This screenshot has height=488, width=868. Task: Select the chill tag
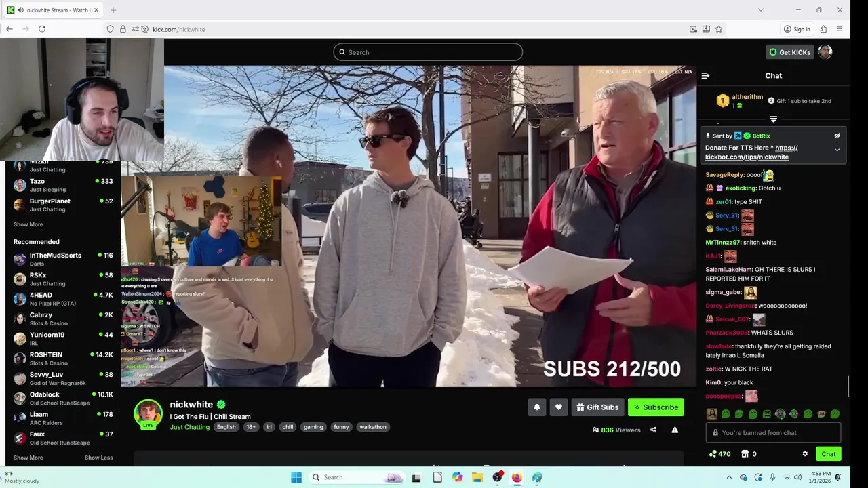(288, 427)
